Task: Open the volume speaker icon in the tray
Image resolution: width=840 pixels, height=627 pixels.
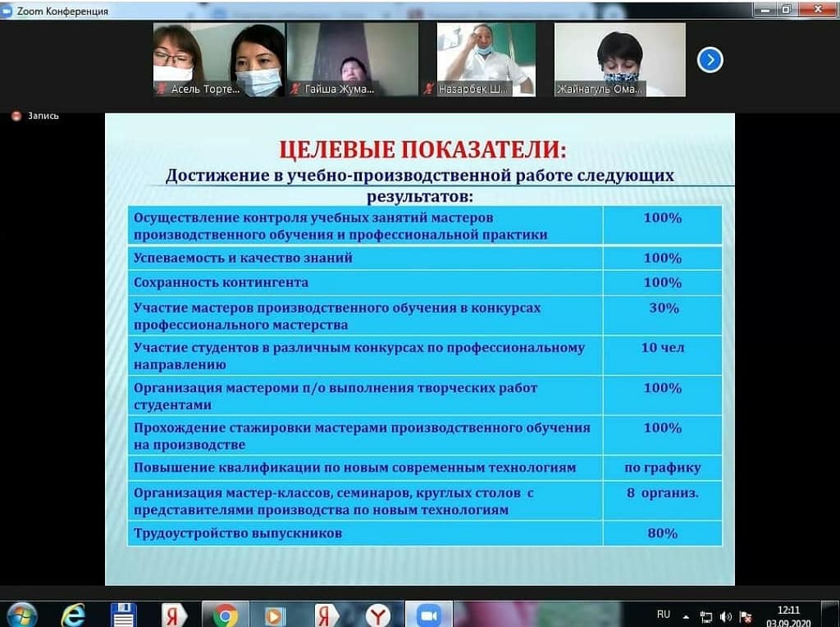Action: click(726, 616)
